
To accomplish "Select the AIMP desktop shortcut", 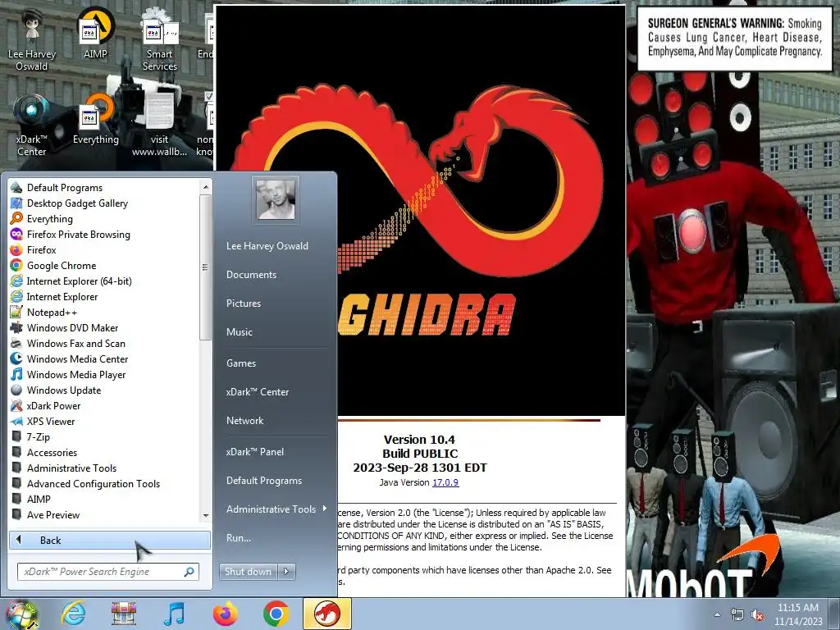I will (95, 33).
